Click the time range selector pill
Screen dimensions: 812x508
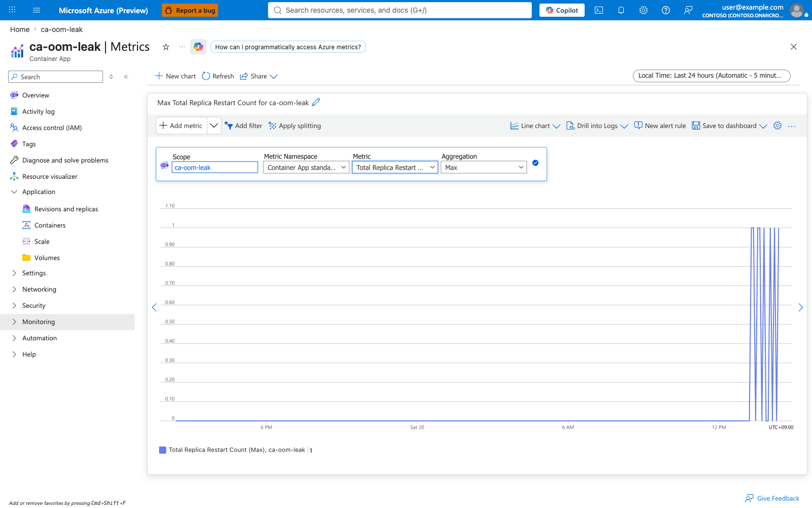click(x=712, y=76)
